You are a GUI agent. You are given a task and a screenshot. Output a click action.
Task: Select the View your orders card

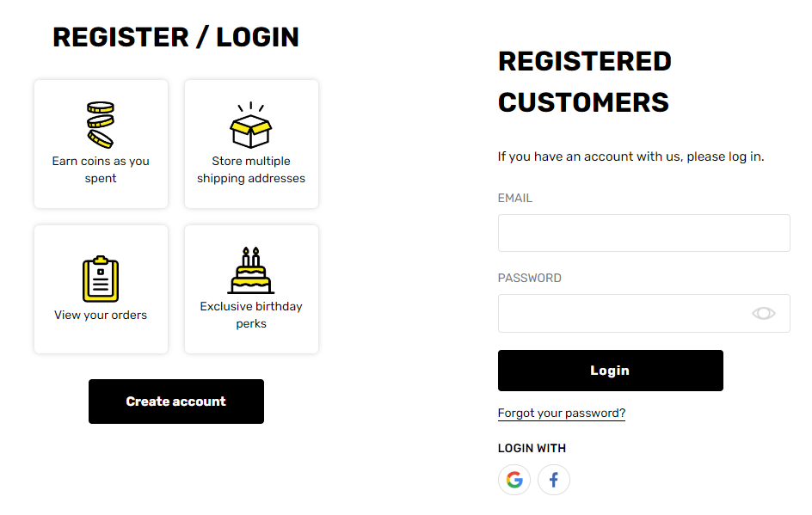[101, 290]
